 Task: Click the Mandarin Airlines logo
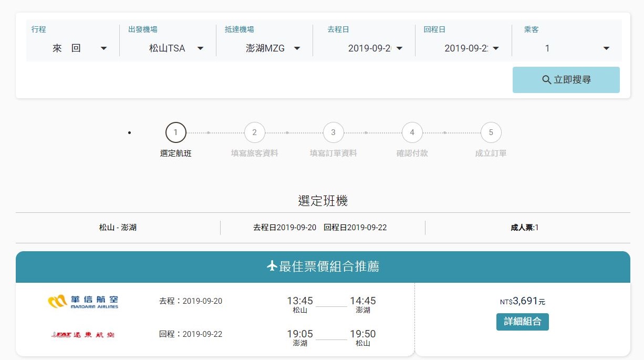point(83,301)
